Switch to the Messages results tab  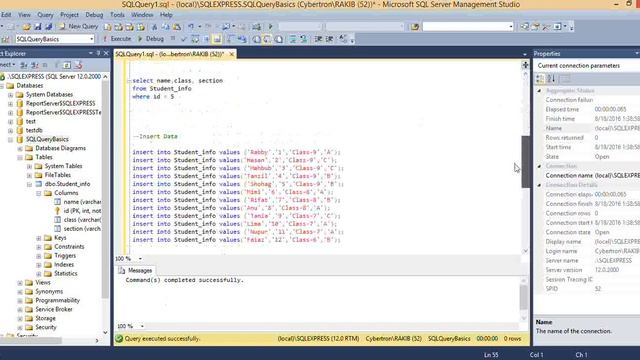(136, 271)
